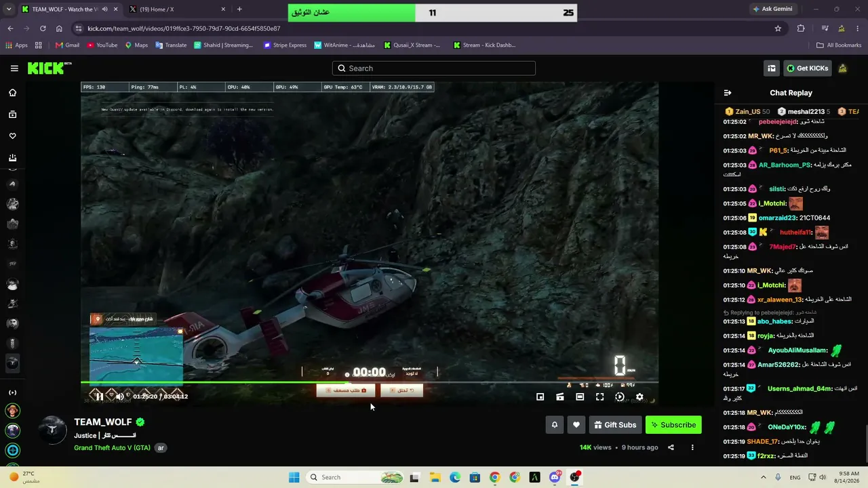Click the Get KICKs button
The height and width of the screenshot is (488, 868).
(x=807, y=68)
